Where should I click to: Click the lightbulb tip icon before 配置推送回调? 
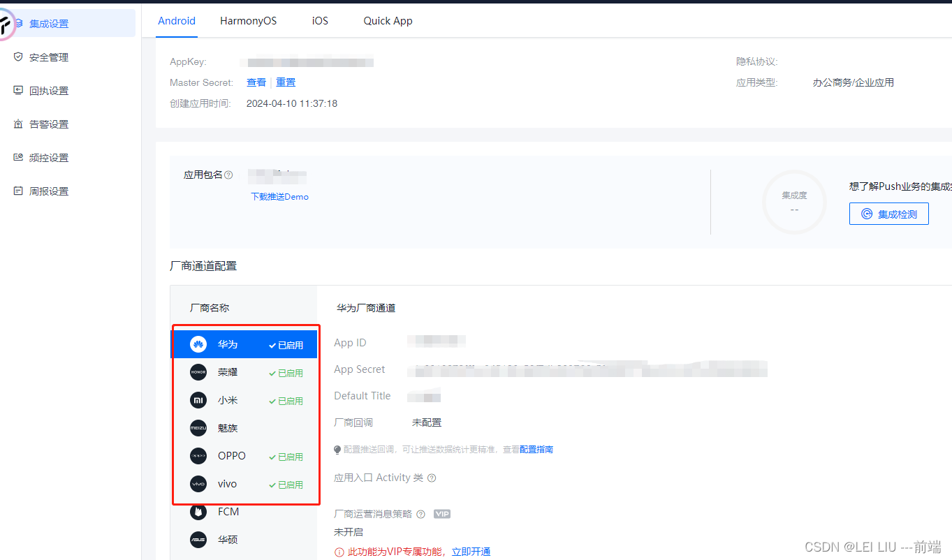click(x=338, y=450)
